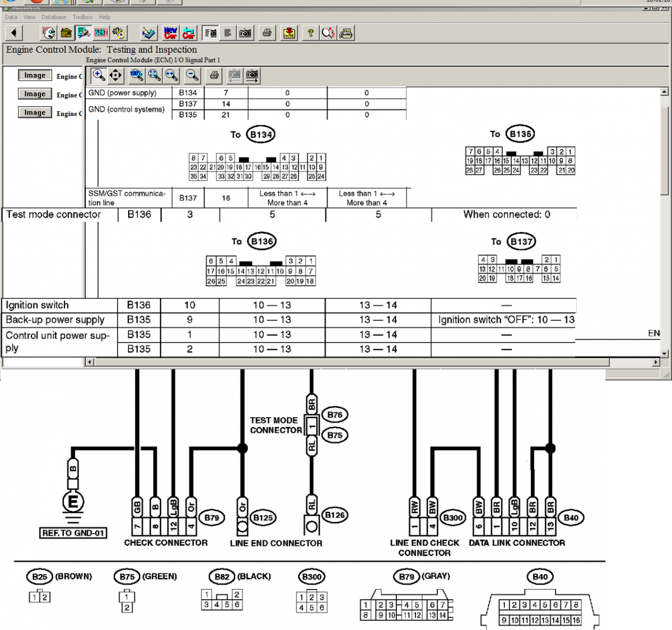This screenshot has height=630, width=672.
Task: Open the A-Z search magnifier icon
Action: coord(328,33)
